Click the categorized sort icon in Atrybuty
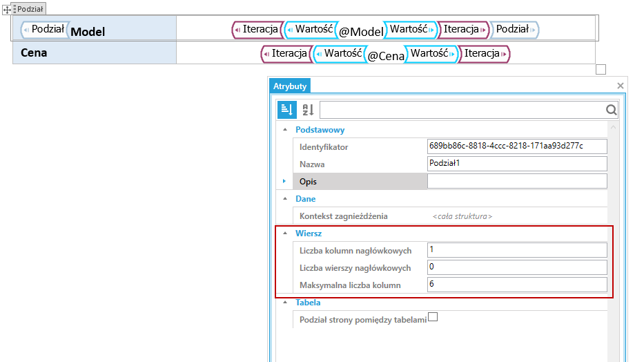The image size is (644, 362). [286, 110]
